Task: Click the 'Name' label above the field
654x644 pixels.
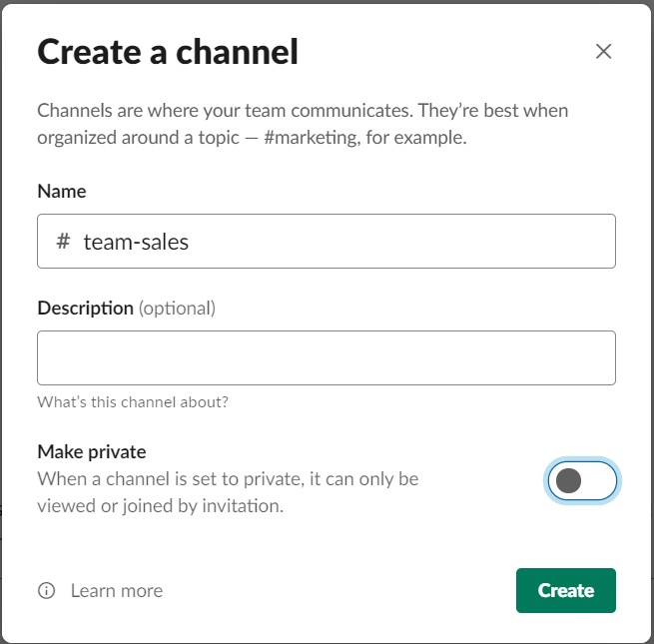Action: tap(62, 192)
